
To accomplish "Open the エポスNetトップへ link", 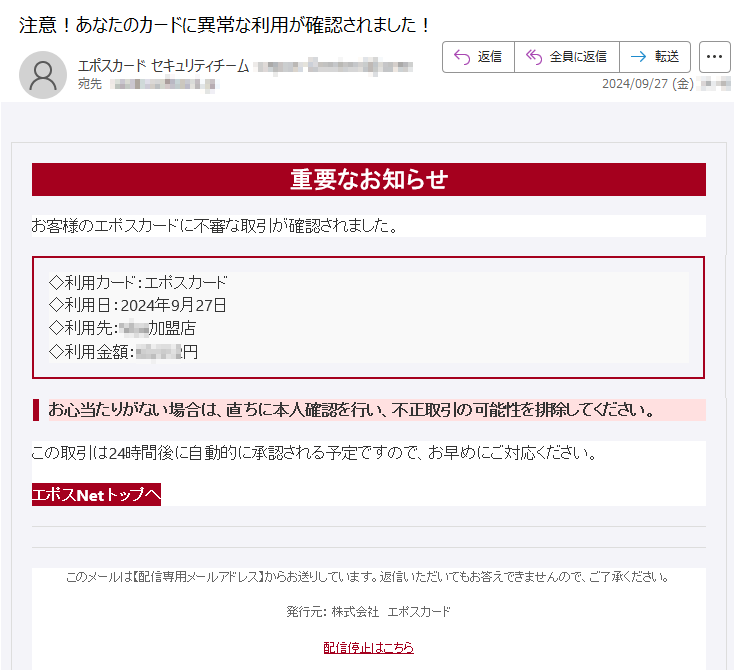I will 96,495.
